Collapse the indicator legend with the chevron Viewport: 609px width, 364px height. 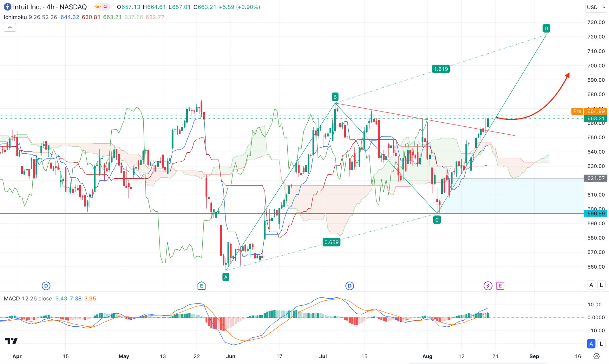[x=10, y=27]
